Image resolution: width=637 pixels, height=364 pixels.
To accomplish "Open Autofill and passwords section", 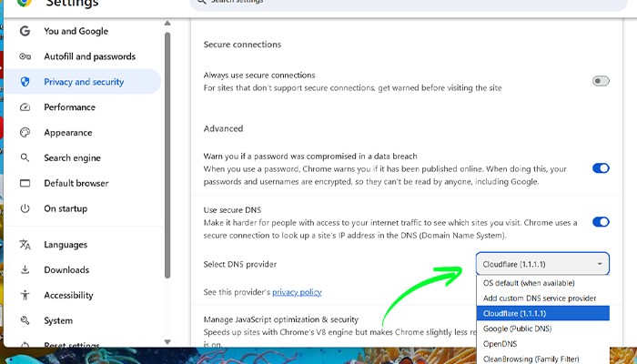I will [x=90, y=56].
